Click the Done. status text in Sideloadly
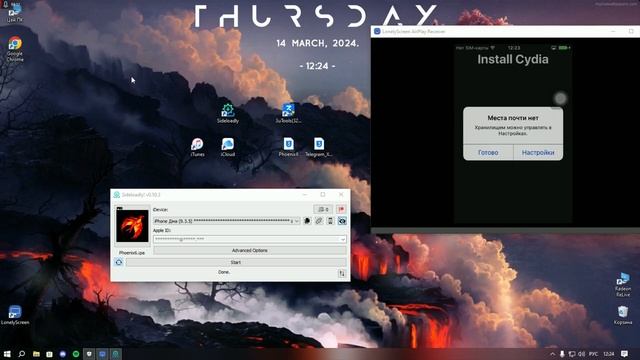640x360 pixels. click(x=224, y=272)
